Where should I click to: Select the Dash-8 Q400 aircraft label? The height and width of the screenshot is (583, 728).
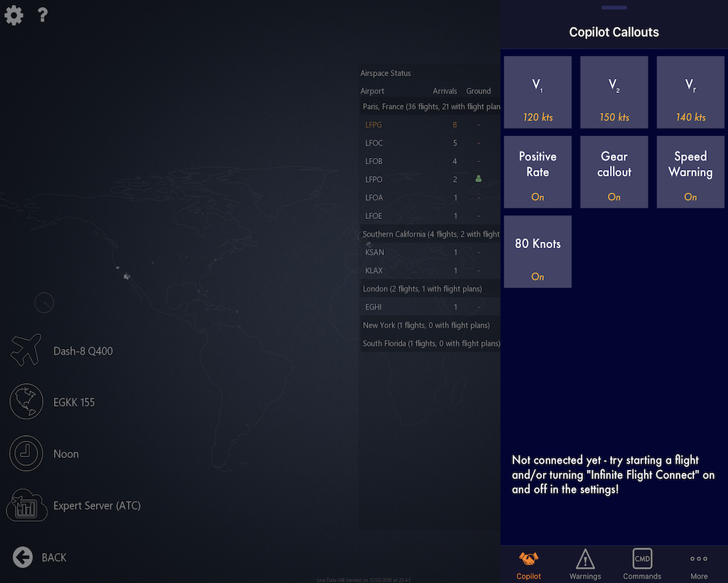click(83, 351)
